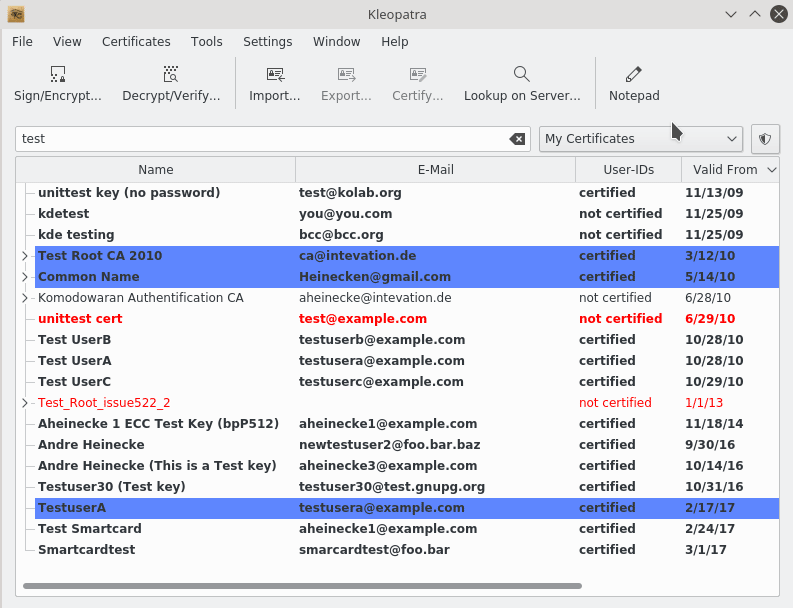Expand the Test Root CA 2010 row
The width and height of the screenshot is (793, 608).
click(25, 256)
